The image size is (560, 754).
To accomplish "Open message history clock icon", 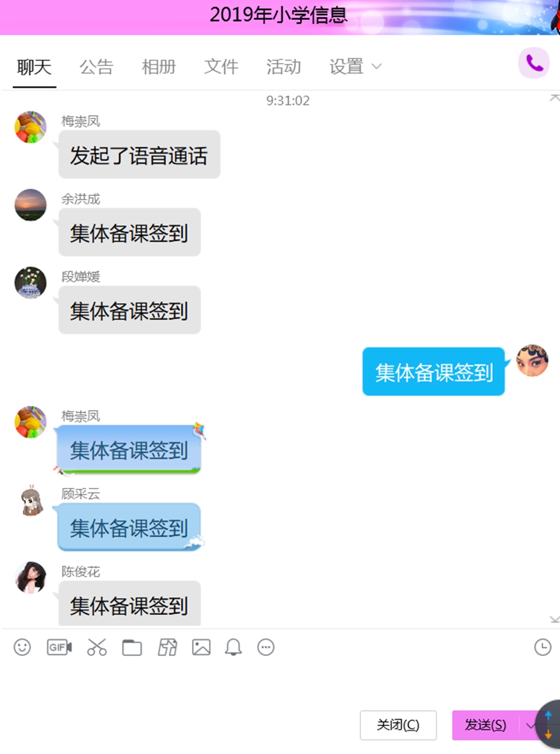I will [x=542, y=647].
